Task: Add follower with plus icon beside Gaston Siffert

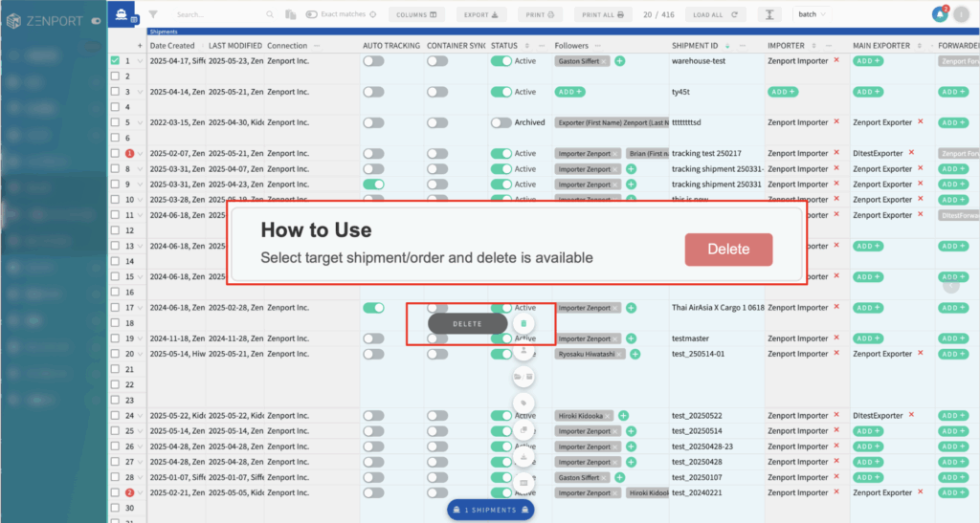Action: [619, 61]
